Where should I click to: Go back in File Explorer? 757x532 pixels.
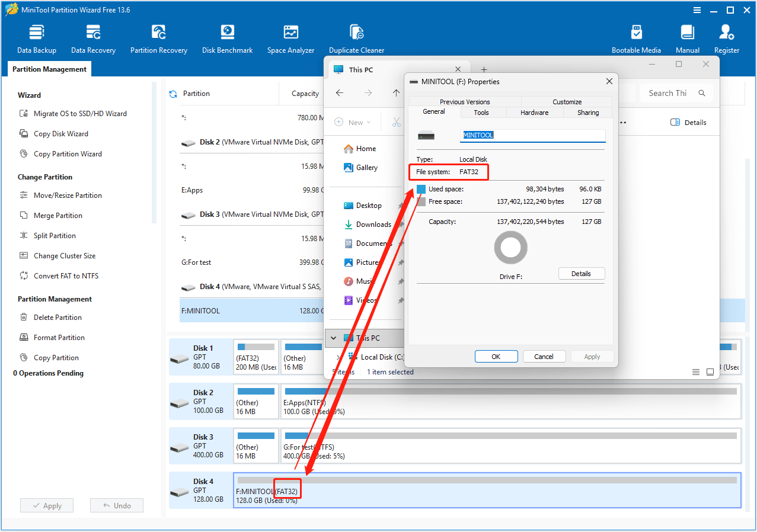point(340,93)
